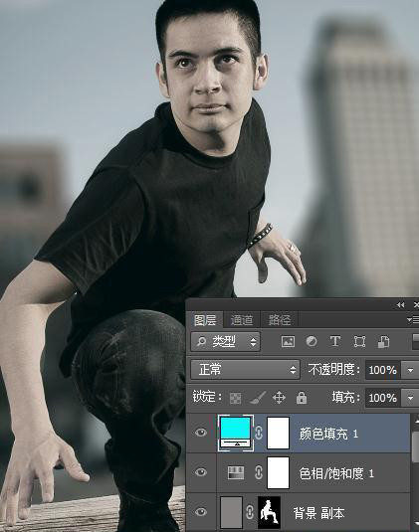Switch to the 通道 tab
The height and width of the screenshot is (532, 419).
coord(242,320)
